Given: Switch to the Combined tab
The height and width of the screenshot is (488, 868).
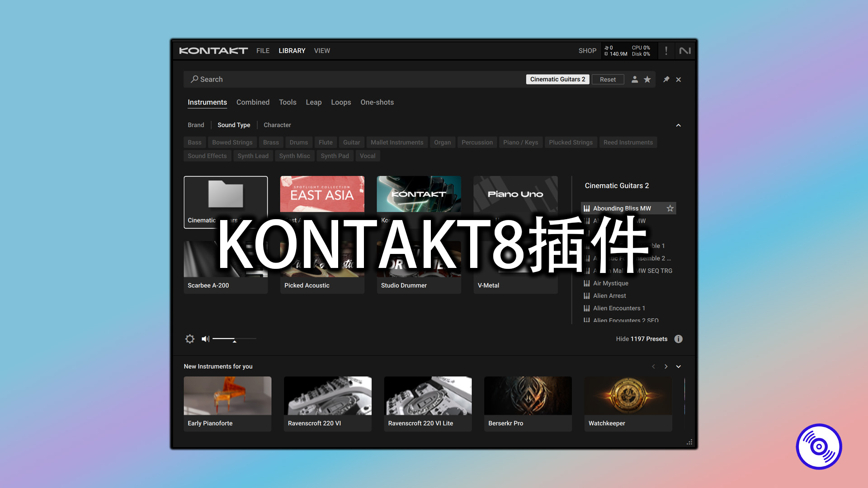Looking at the screenshot, I should (253, 102).
